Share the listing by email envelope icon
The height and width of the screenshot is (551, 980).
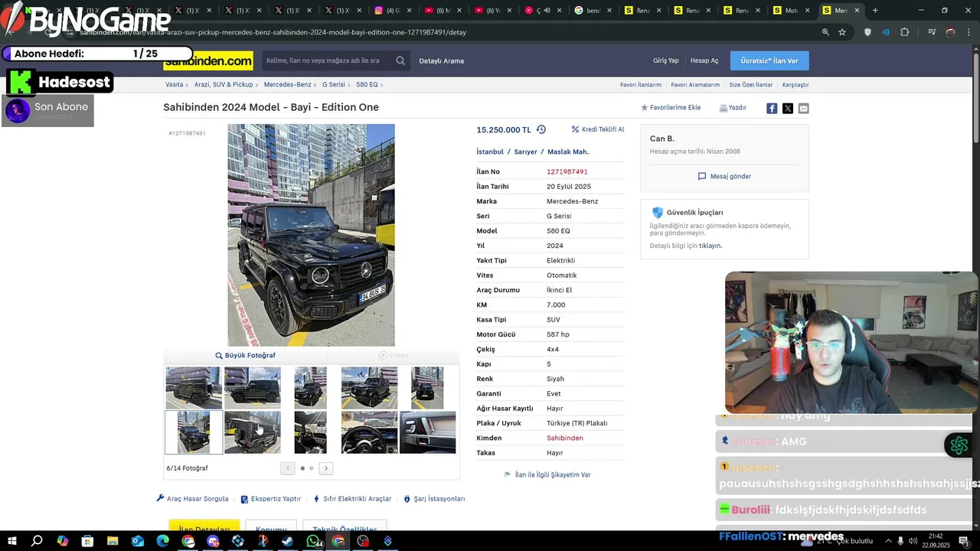tap(803, 108)
